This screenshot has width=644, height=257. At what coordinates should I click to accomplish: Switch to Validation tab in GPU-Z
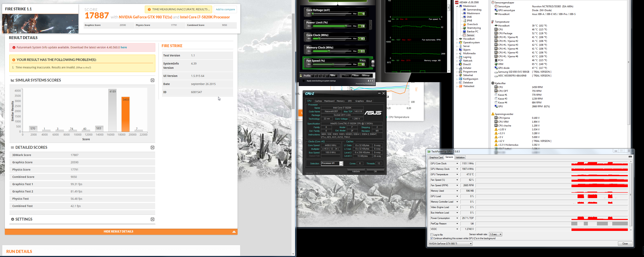click(460, 157)
